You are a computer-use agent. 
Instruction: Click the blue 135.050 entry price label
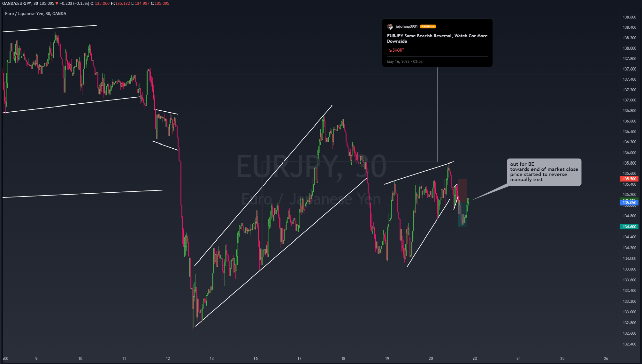(x=629, y=203)
